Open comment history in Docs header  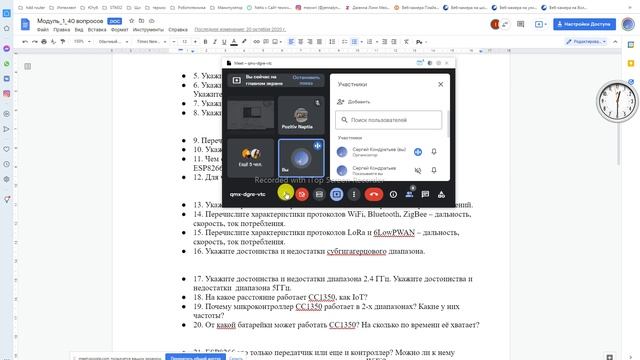(520, 24)
